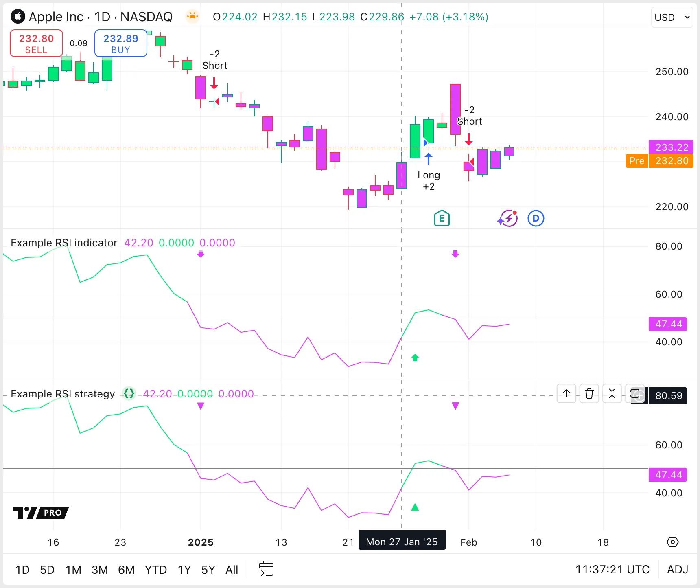Click the 'Feb' label on time axis
Viewport: 700px width, 588px height.
click(x=469, y=542)
